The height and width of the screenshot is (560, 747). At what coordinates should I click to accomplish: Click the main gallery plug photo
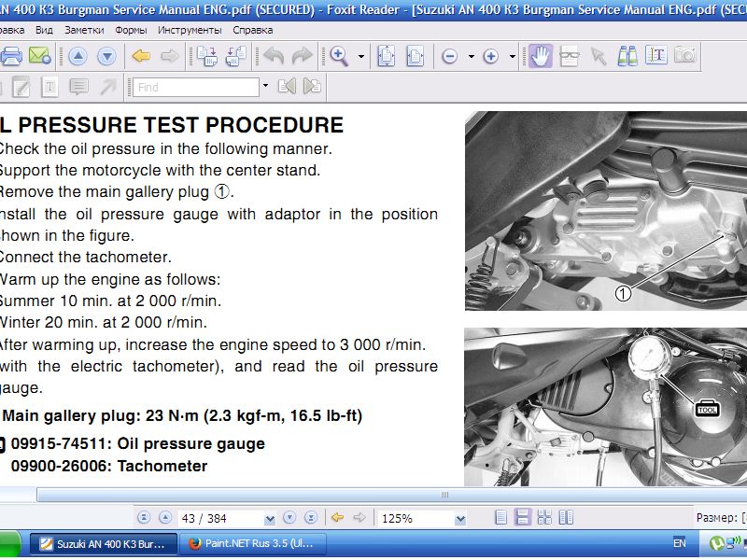605,211
